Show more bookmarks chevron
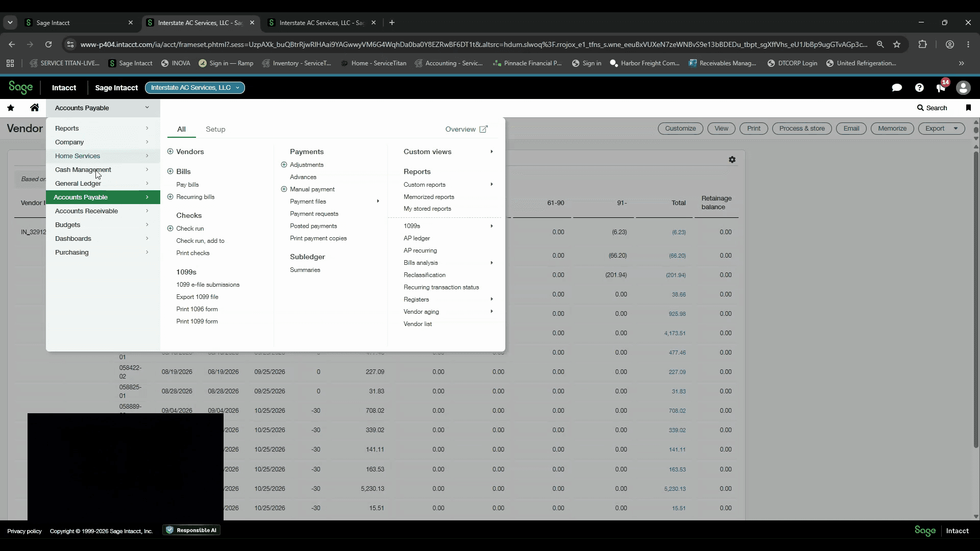980x551 pixels. coord(962,63)
